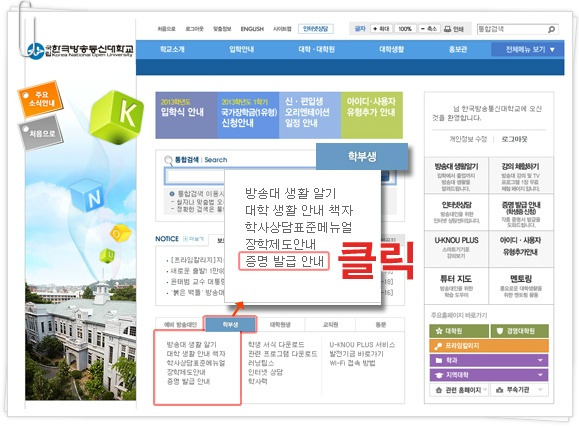Open 입학안내 main menu
The image size is (579, 427).
241,49
